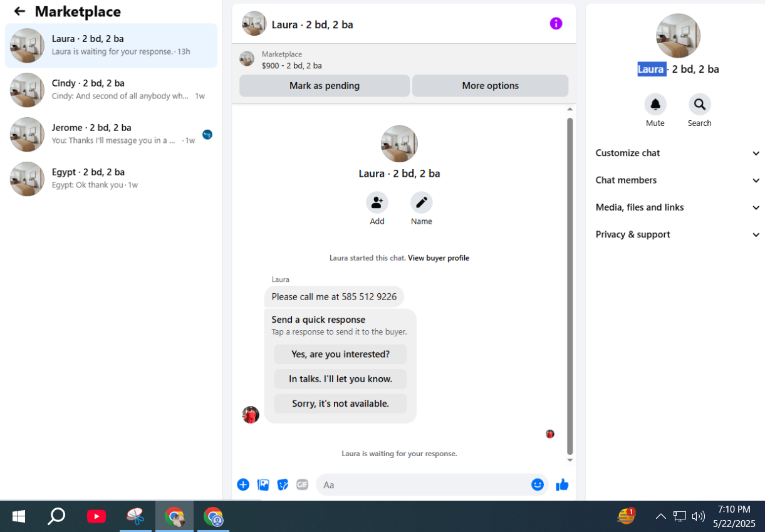Screen dimensions: 765x532
Task: Click highlighted Laura name in right panel
Action: [x=650, y=69]
